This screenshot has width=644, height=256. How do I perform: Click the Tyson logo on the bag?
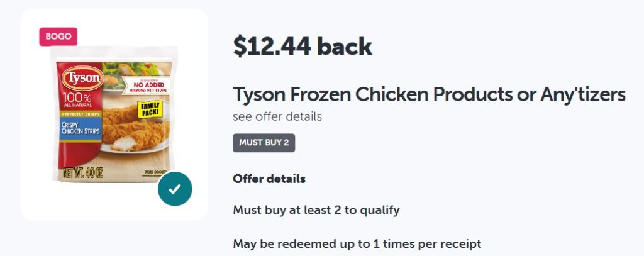click(81, 79)
